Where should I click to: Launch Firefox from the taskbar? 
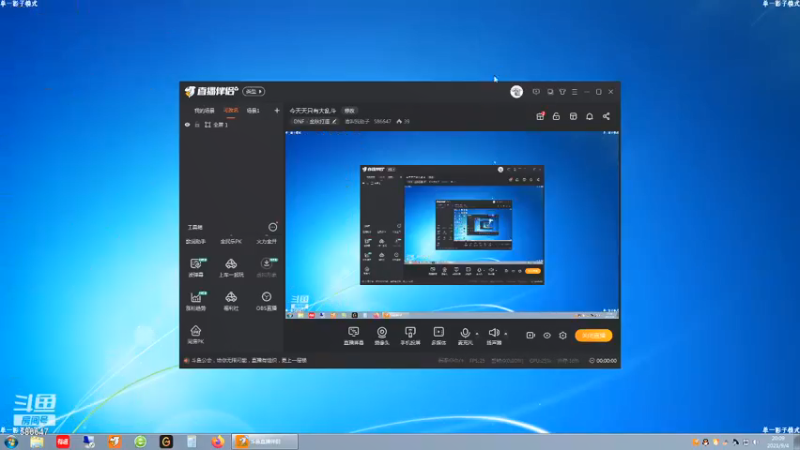click(x=218, y=442)
